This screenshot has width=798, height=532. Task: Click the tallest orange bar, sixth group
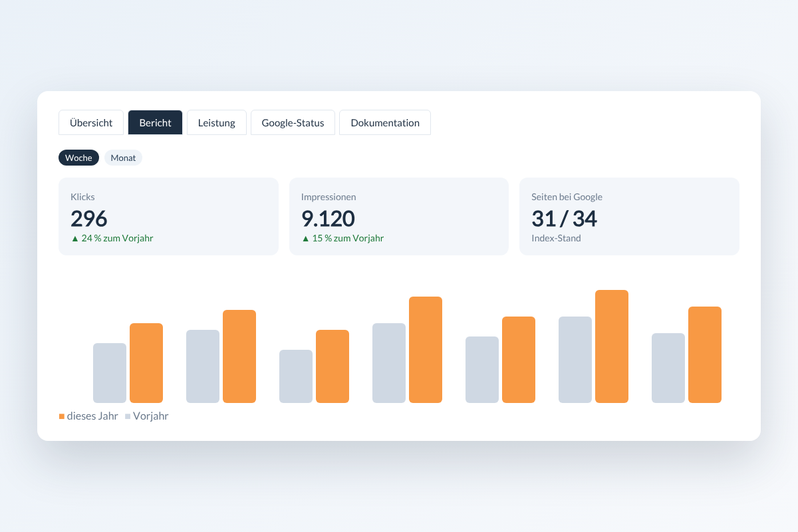612,346
